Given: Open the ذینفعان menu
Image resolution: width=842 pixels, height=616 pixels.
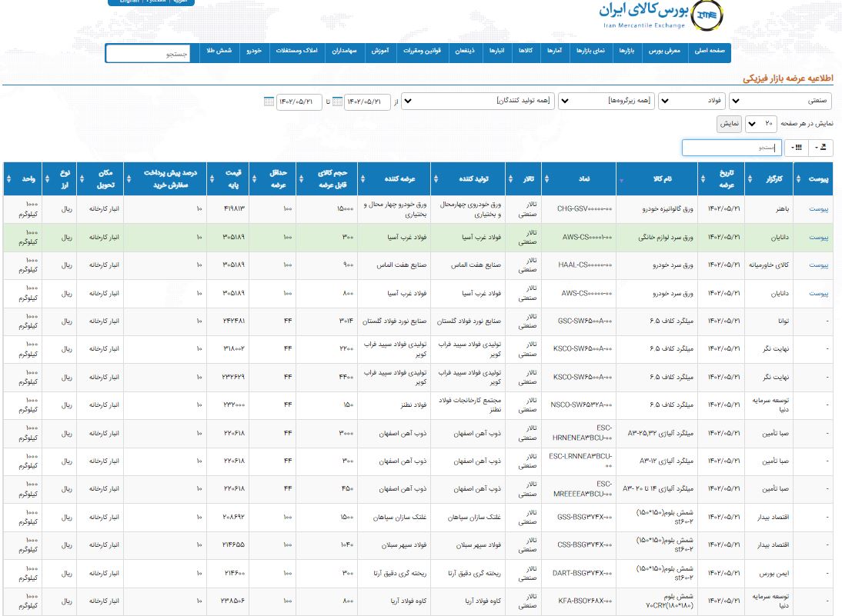Looking at the screenshot, I should point(465,51).
